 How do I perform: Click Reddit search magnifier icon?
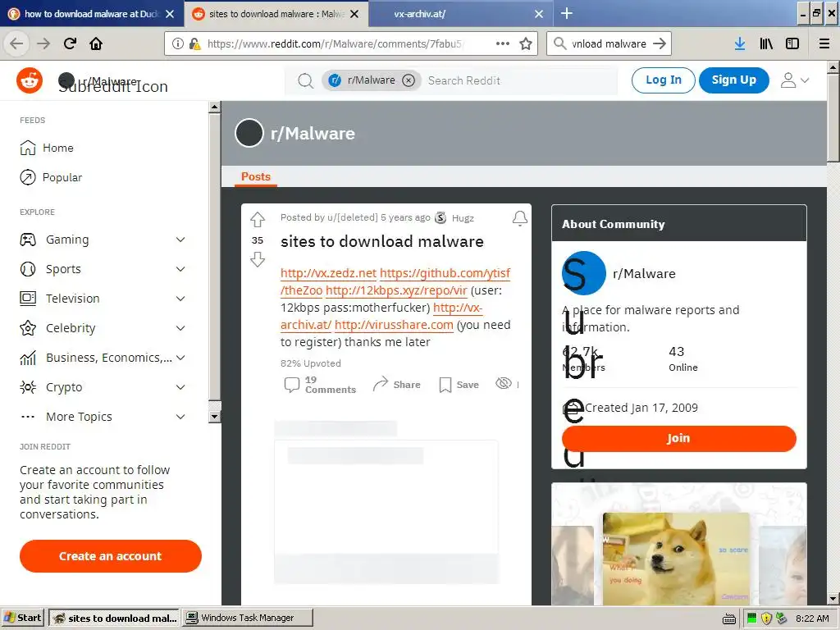click(305, 81)
